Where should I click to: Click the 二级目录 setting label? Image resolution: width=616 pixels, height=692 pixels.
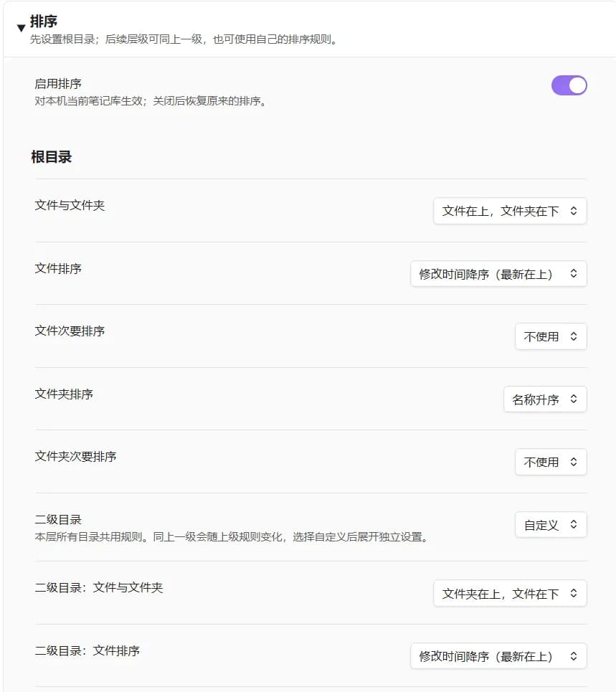(58, 519)
